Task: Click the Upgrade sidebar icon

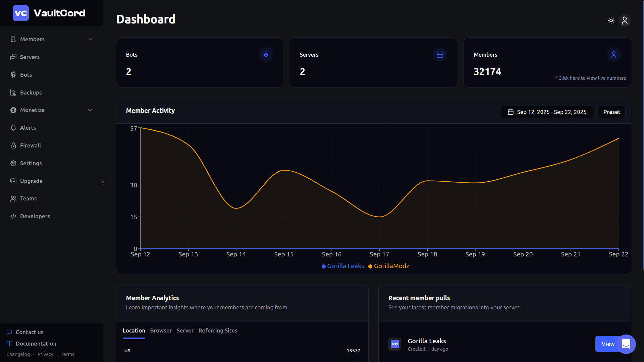Action: 13,181
